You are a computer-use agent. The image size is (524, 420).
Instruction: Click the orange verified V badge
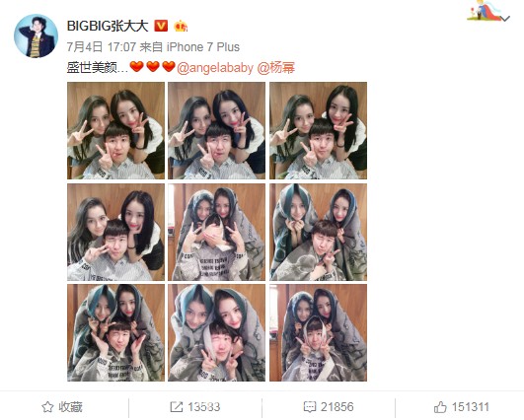click(161, 26)
